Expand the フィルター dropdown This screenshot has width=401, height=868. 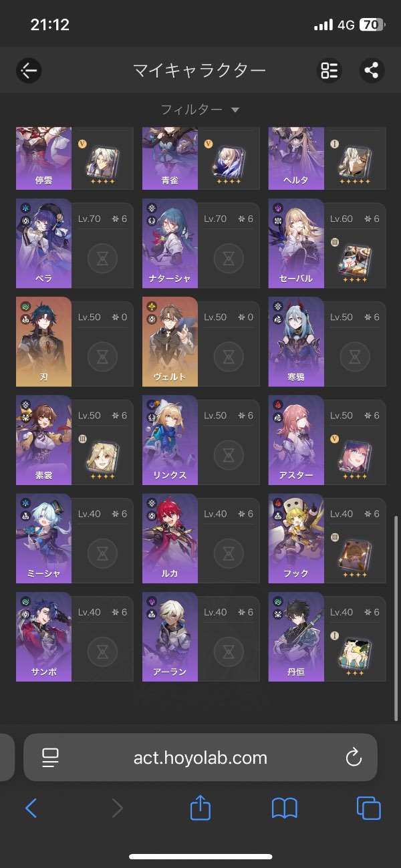[200, 110]
